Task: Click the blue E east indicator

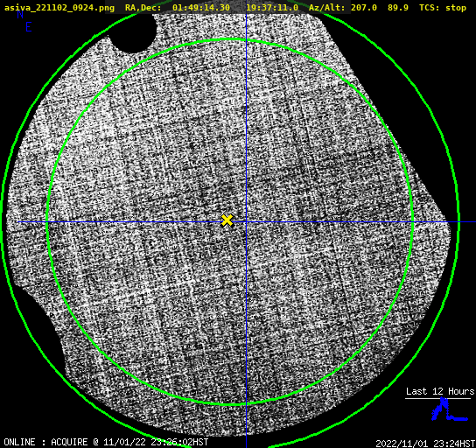Action: point(29,27)
